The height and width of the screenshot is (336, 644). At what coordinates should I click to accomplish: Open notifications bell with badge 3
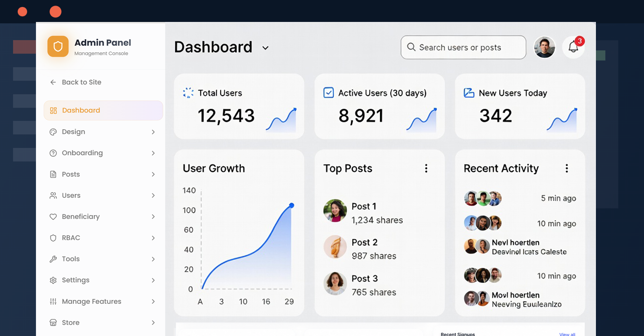(574, 47)
